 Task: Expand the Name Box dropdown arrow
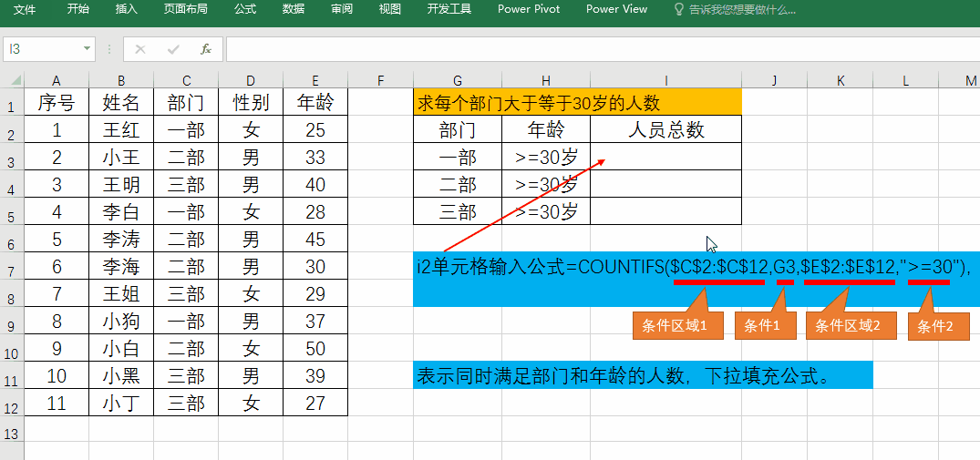coord(87,49)
